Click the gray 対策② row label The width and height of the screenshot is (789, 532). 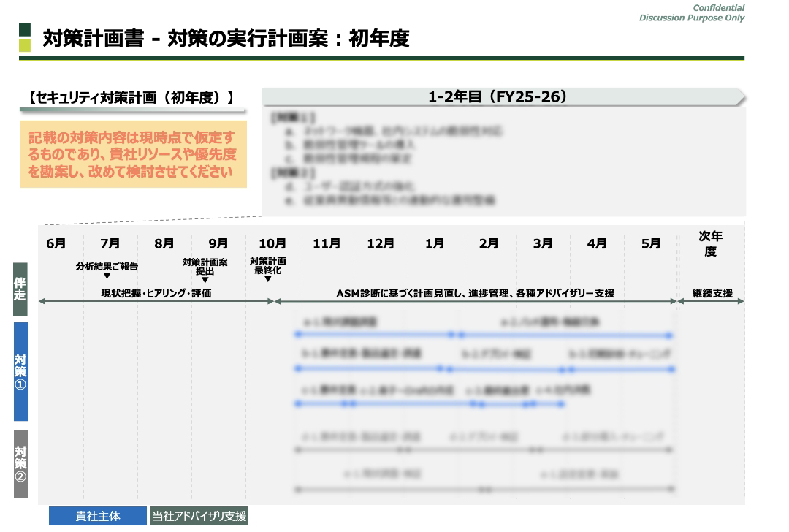tap(20, 463)
